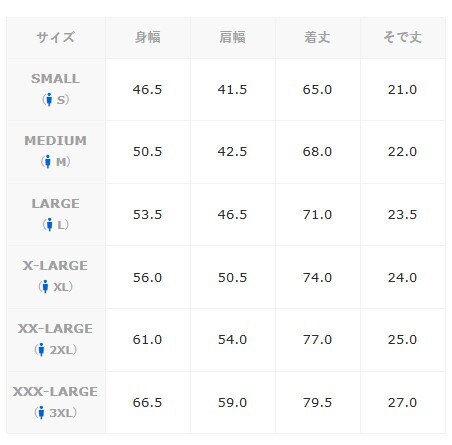This screenshot has height=445, width=452.
Task: Click the XXX-LARGE size row label
Action: pos(55,392)
